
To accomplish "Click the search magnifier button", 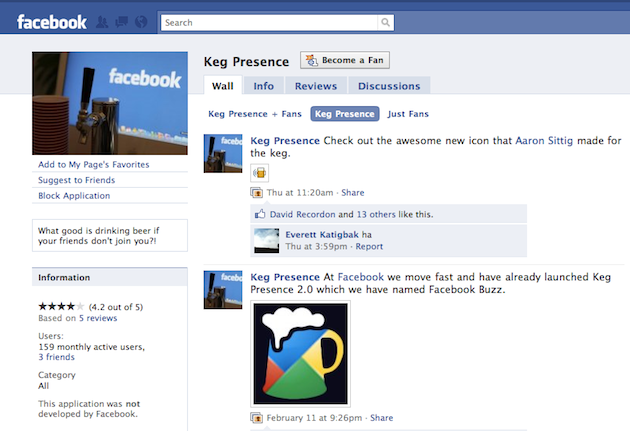I will pyautogui.click(x=385, y=22).
